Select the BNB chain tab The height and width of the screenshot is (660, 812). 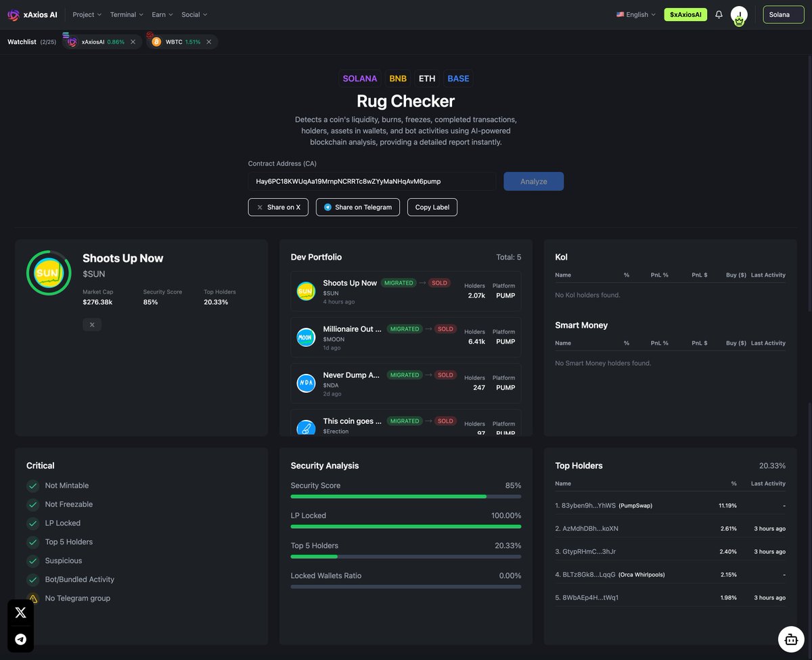coord(398,78)
